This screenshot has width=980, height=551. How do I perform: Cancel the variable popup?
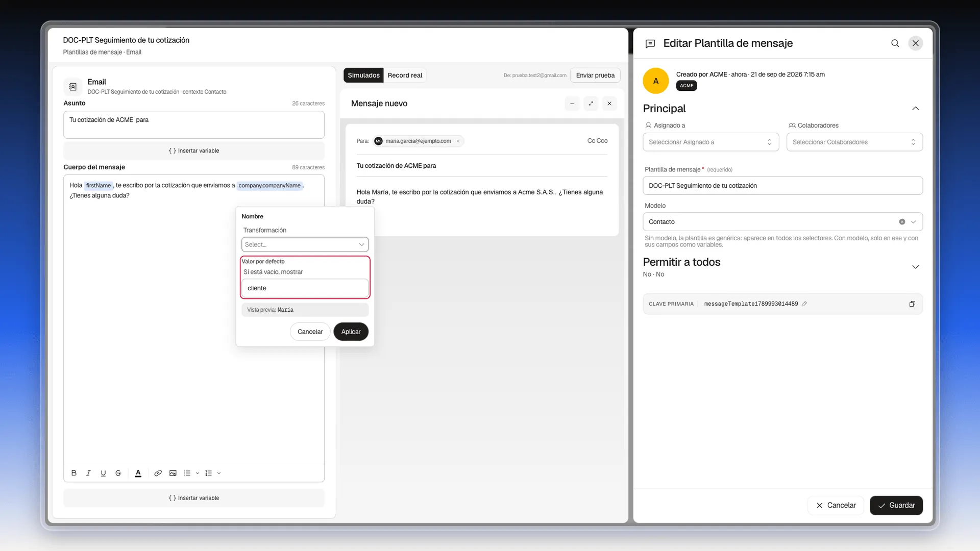tap(310, 332)
